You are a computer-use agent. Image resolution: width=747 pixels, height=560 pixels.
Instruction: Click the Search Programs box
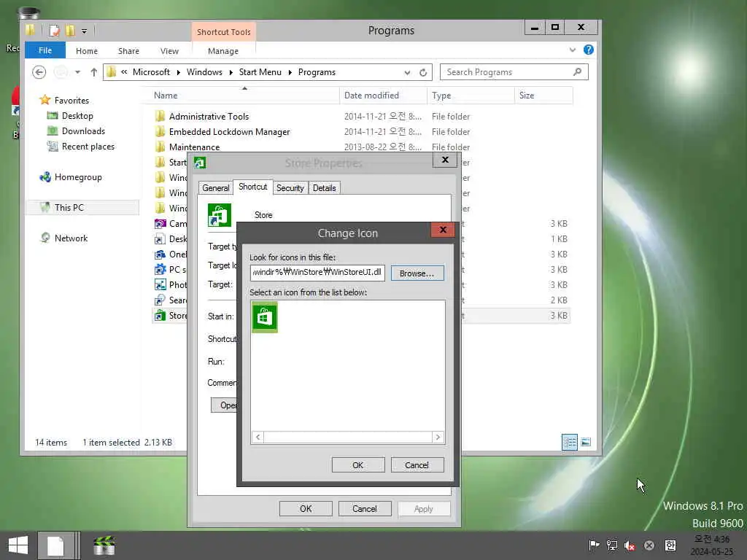[507, 72]
